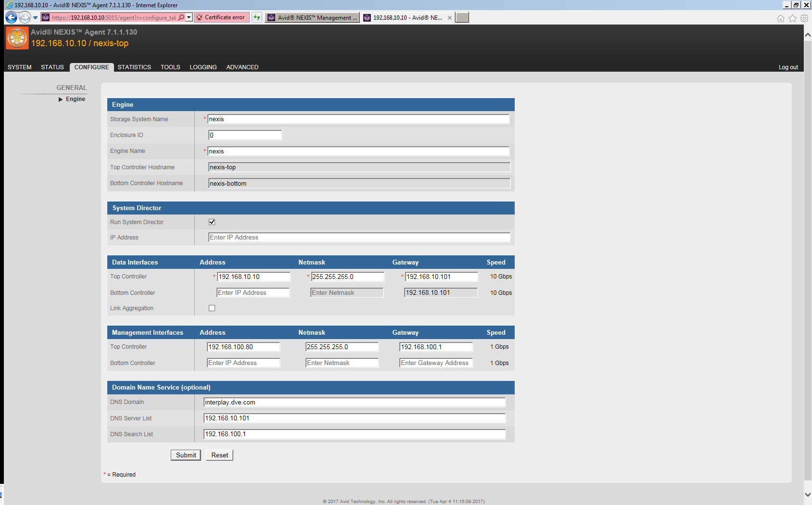Open a new browser tab
Image resolution: width=812 pixels, height=505 pixels.
point(462,18)
